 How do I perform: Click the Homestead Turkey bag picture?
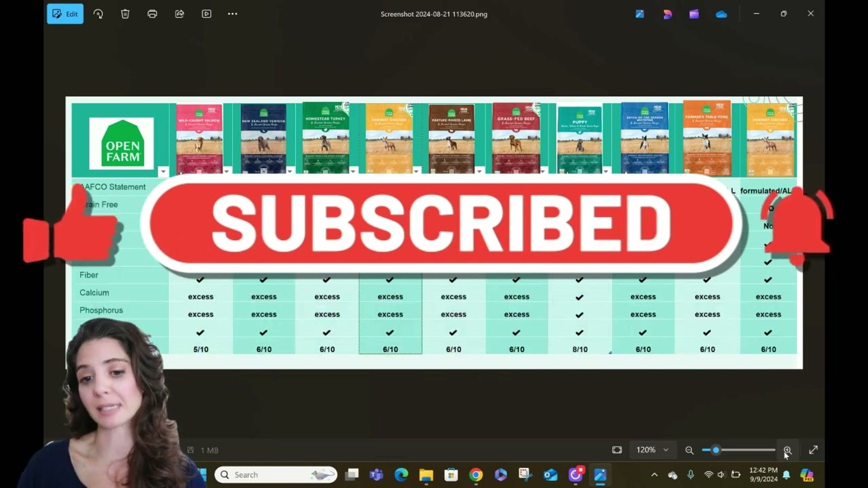point(326,137)
